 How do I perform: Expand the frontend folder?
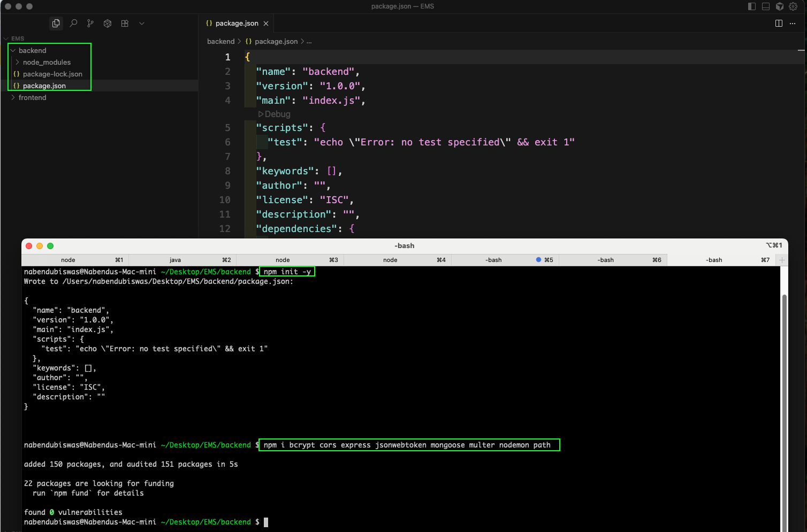coord(13,97)
